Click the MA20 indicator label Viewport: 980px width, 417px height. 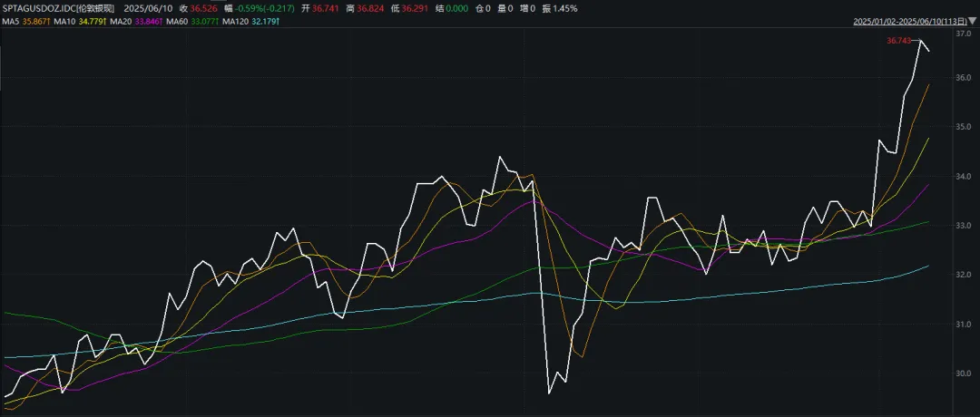tap(121, 21)
